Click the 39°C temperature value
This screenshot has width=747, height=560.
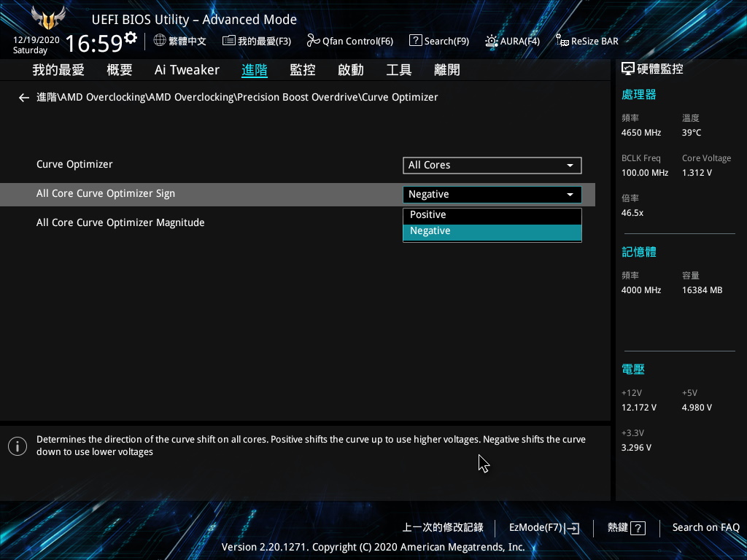(692, 133)
